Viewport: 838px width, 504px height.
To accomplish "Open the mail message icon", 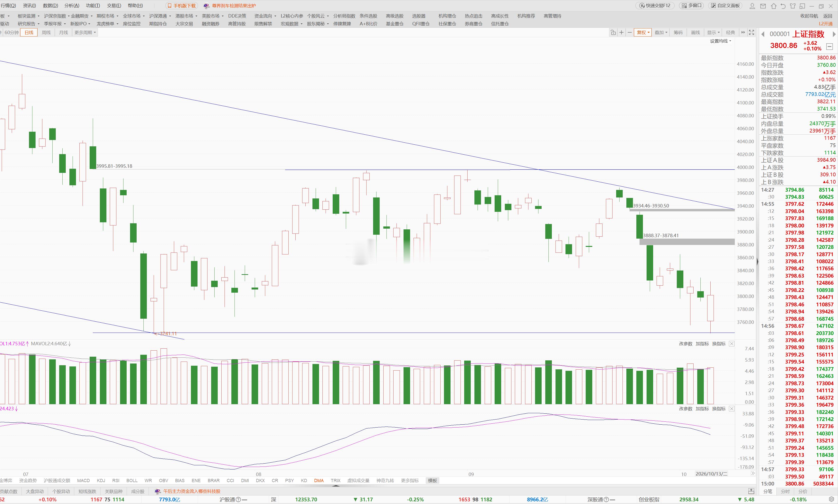I will 763,6.
